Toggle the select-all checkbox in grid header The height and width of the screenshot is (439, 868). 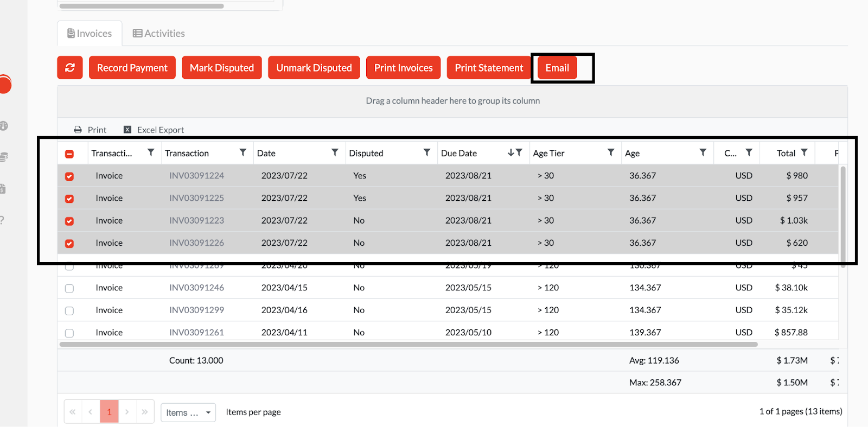pyautogui.click(x=69, y=154)
